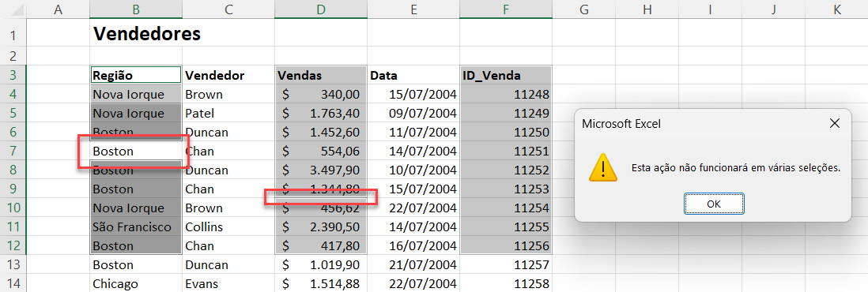Screen dimensions: 868x292
Task: Click Nova Iorque in row 4
Action: point(136,94)
